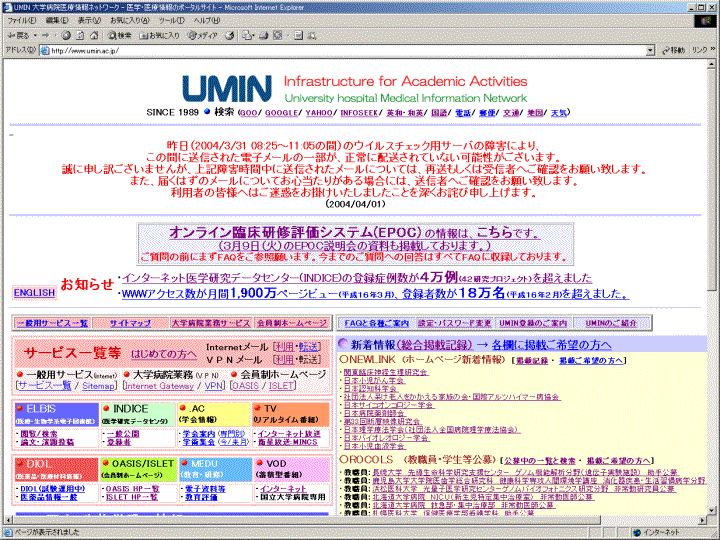Click the サイトマップ navigation button
The width and height of the screenshot is (720, 540).
click(x=130, y=324)
